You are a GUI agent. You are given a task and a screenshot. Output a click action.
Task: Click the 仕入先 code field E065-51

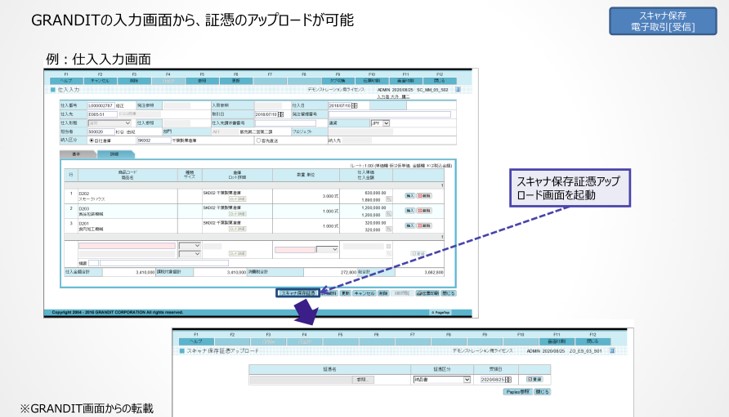click(102, 114)
